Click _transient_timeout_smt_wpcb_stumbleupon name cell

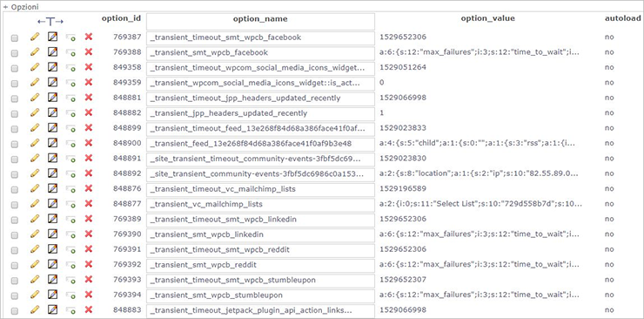260,280
